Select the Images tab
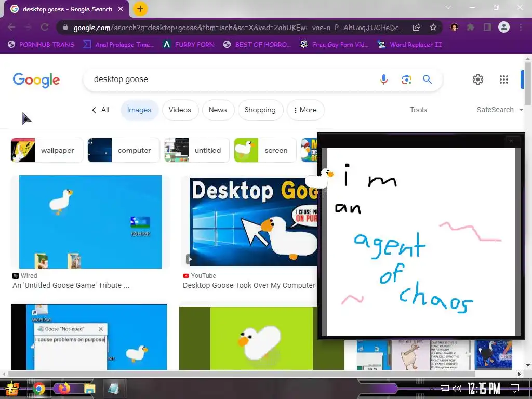The image size is (532, 399). (139, 110)
